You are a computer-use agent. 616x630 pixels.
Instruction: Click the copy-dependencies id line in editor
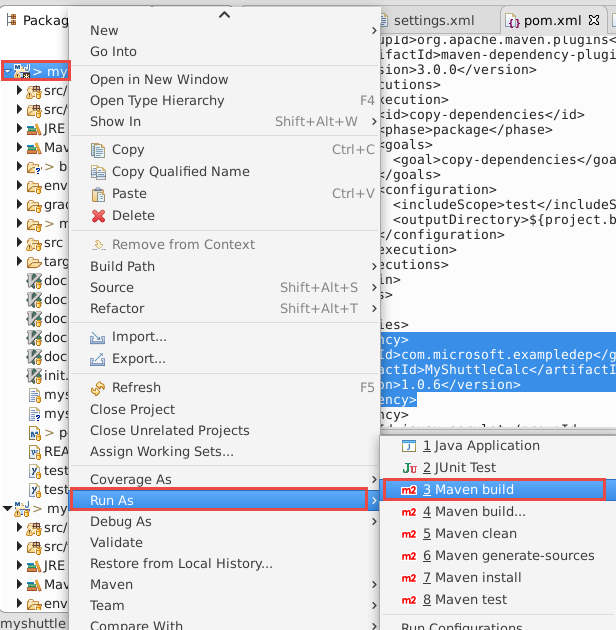[483, 115]
